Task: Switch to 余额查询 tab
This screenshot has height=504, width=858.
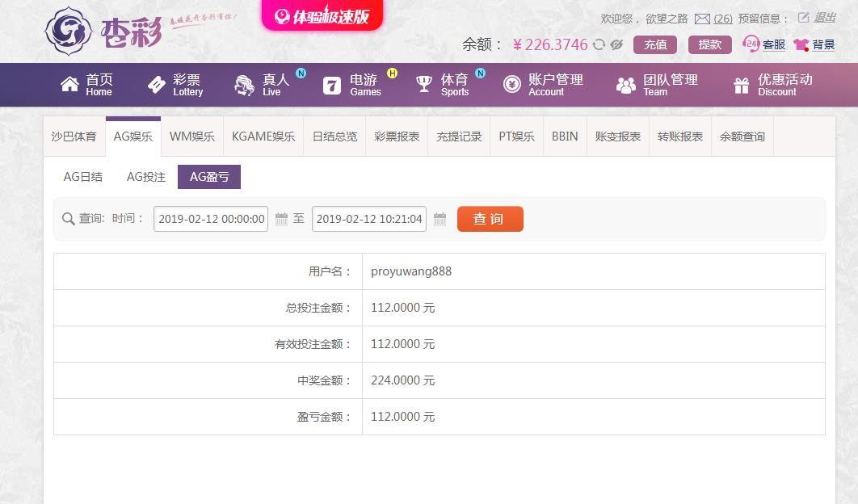Action: click(742, 136)
